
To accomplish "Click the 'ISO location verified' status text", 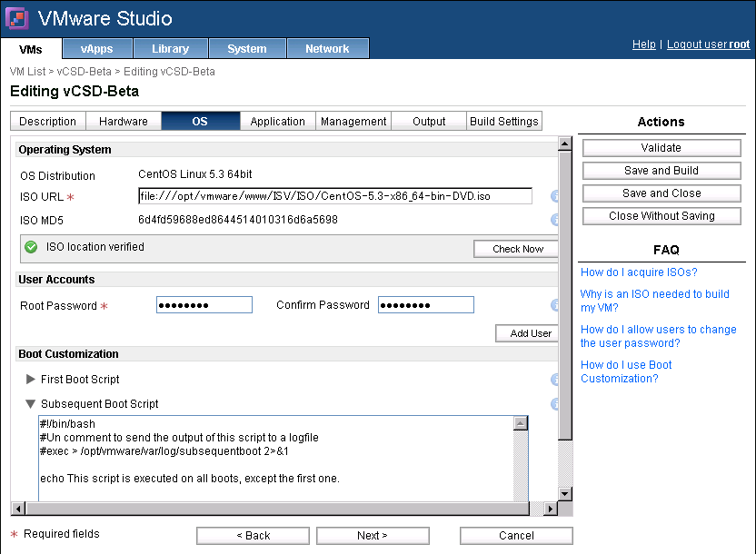I will point(95,247).
